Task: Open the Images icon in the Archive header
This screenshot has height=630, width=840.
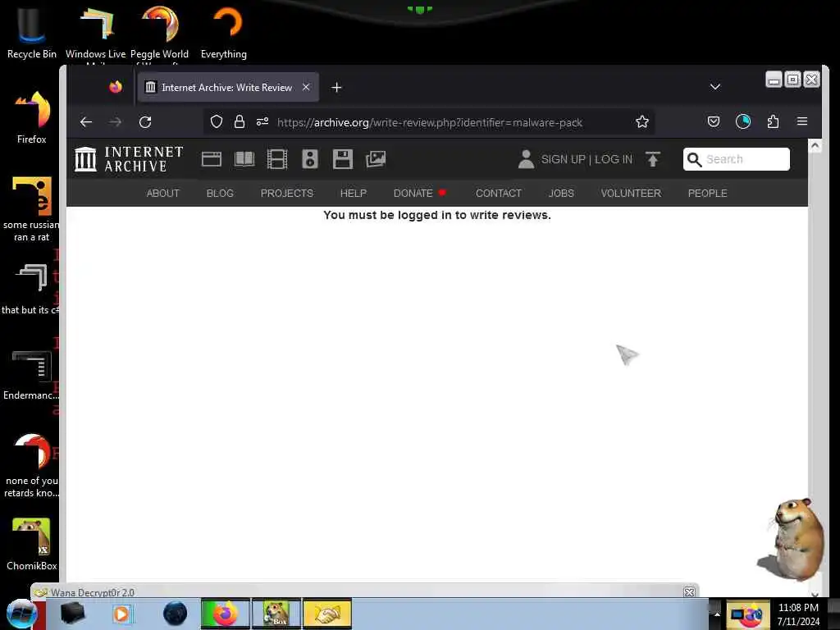Action: click(x=376, y=159)
